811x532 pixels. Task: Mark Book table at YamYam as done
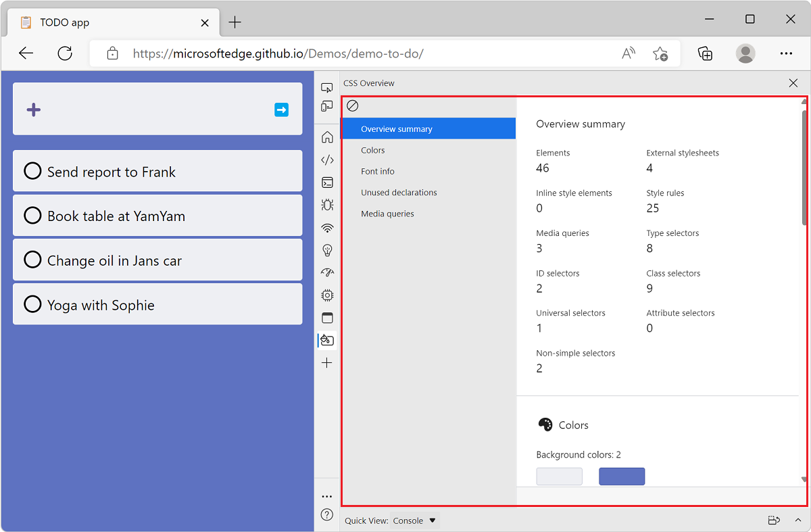32,215
